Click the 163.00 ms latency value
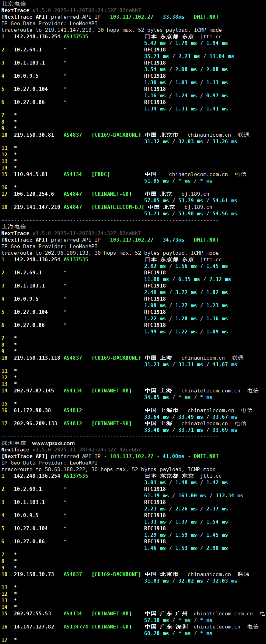 tap(192, 496)
